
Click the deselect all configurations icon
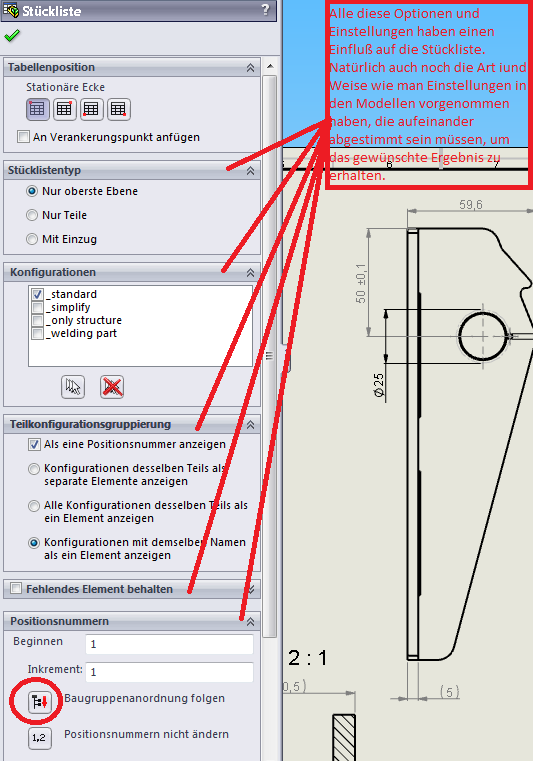(x=112, y=387)
